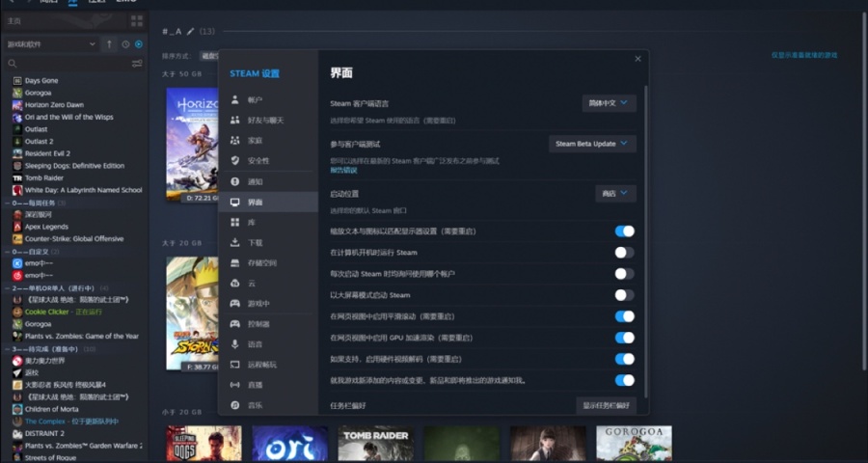The image size is (868, 463).
Task: Click the settings dialog vertical scrollbar
Action: click(x=645, y=241)
